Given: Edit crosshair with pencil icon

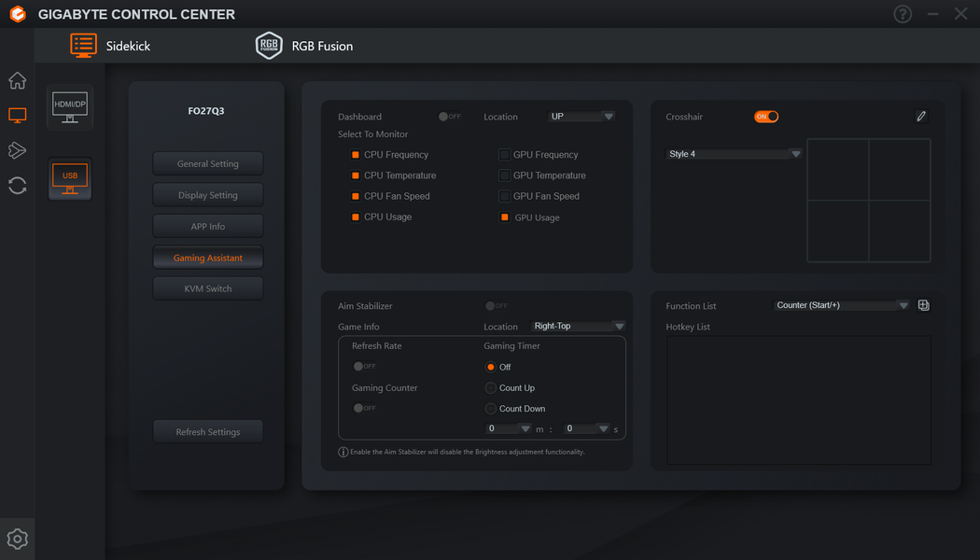Looking at the screenshot, I should 921,117.
